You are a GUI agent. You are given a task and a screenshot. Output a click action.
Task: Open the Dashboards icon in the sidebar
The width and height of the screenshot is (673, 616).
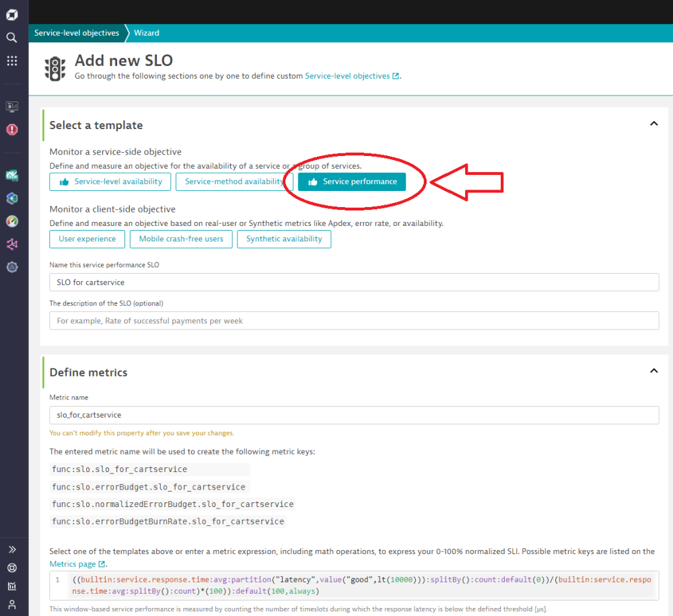(11, 106)
